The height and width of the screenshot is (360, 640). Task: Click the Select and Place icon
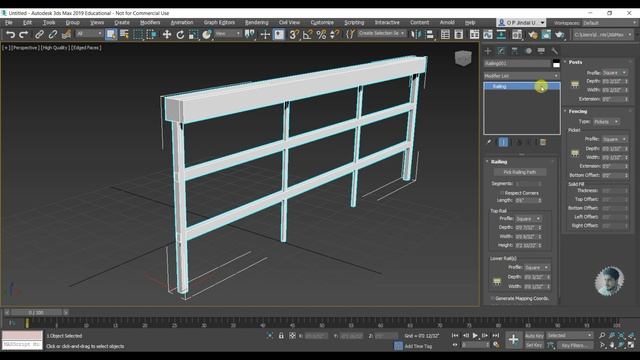click(207, 35)
